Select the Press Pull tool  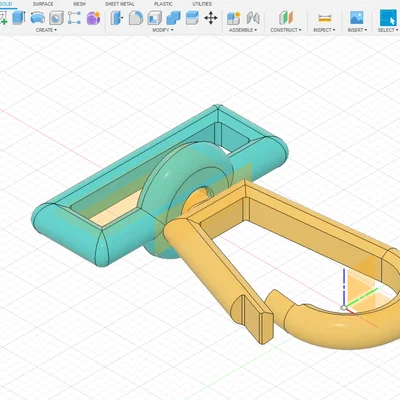pos(116,18)
